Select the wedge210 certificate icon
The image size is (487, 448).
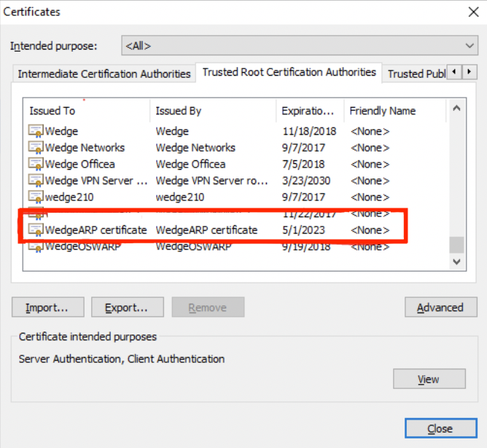(36, 197)
